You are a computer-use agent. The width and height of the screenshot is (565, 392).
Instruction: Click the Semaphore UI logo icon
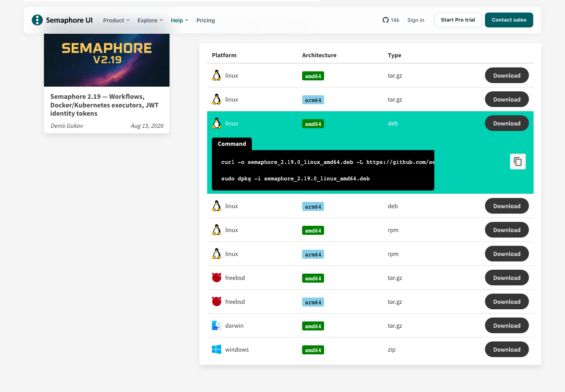point(37,20)
